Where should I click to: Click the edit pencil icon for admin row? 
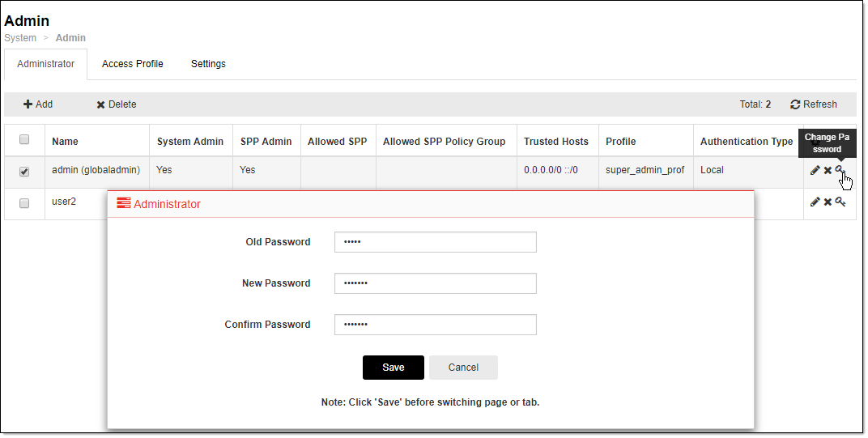click(815, 170)
